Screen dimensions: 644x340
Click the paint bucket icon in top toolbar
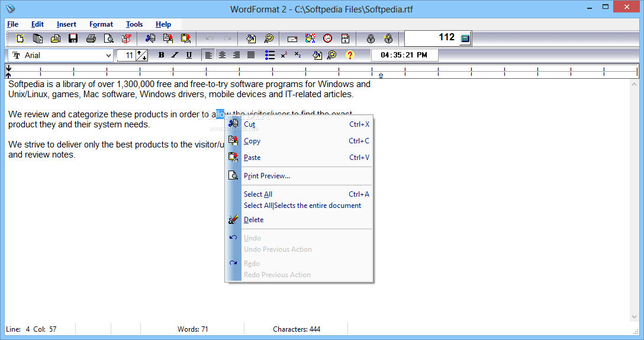point(251,39)
